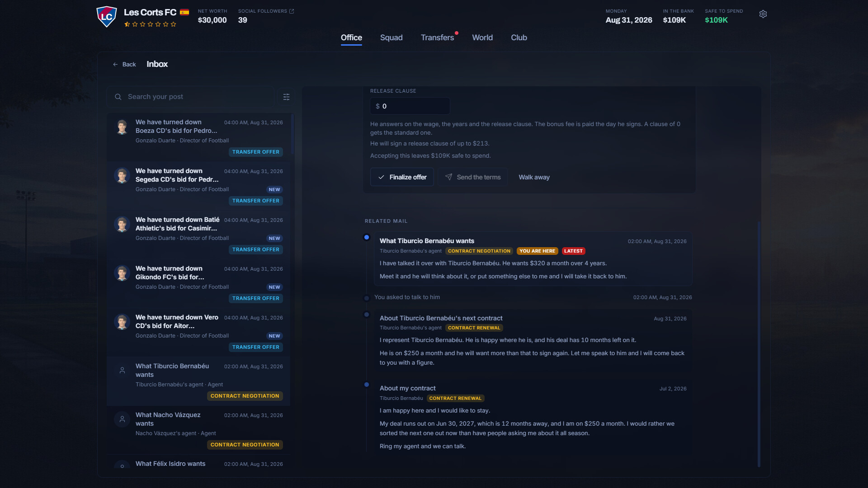This screenshot has width=868, height=488.
Task: Open the World tab
Action: [x=482, y=38]
